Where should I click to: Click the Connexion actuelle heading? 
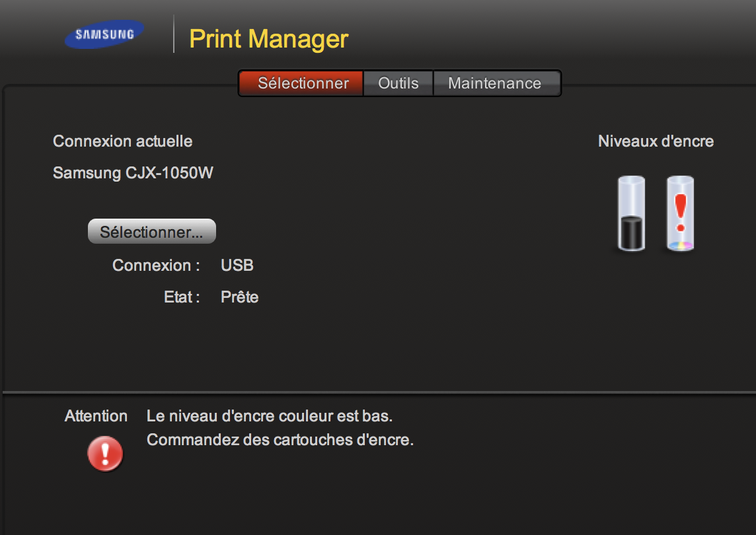point(123,141)
